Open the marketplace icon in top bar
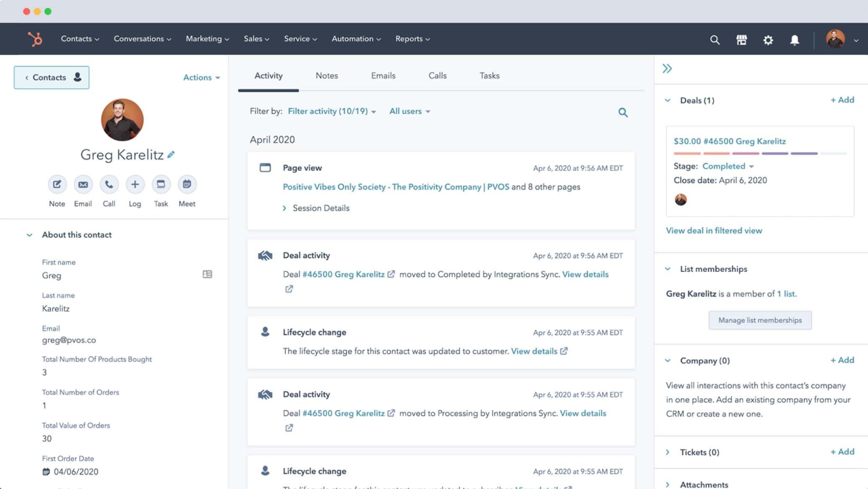This screenshot has width=868, height=489. click(x=741, y=40)
